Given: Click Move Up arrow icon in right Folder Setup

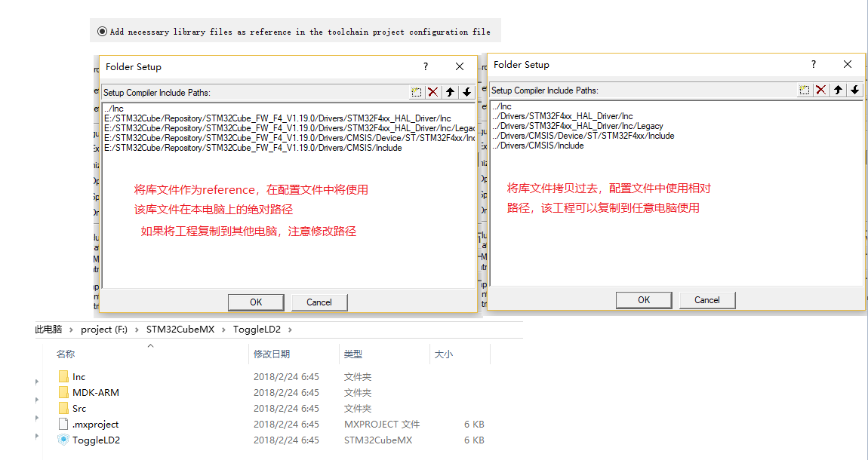Looking at the screenshot, I should point(838,90).
